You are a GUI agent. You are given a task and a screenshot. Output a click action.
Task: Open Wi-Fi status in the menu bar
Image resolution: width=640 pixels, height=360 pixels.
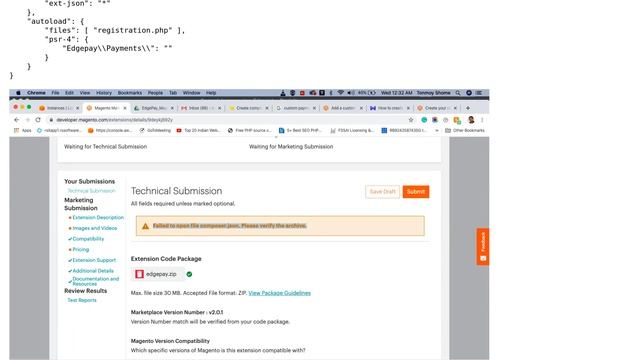coord(341,93)
